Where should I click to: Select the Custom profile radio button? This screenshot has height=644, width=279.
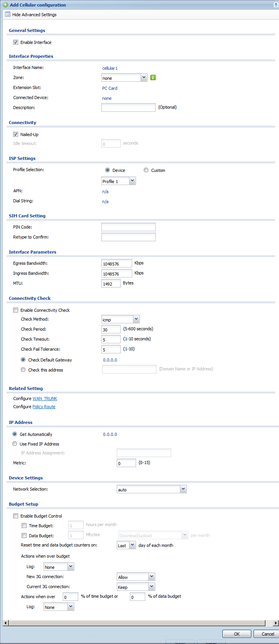pos(146,170)
